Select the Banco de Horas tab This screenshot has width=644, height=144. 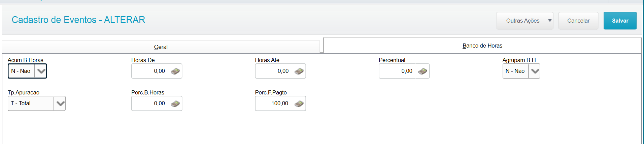tap(482, 46)
